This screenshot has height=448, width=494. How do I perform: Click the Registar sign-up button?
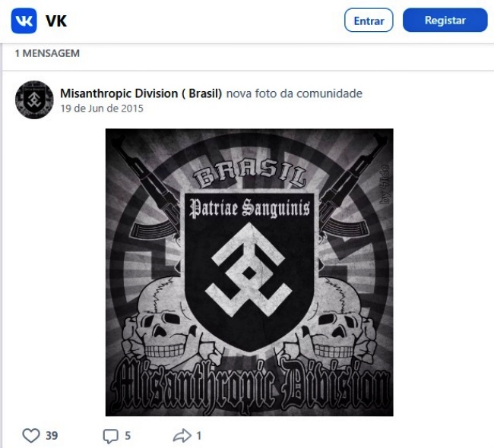[445, 21]
